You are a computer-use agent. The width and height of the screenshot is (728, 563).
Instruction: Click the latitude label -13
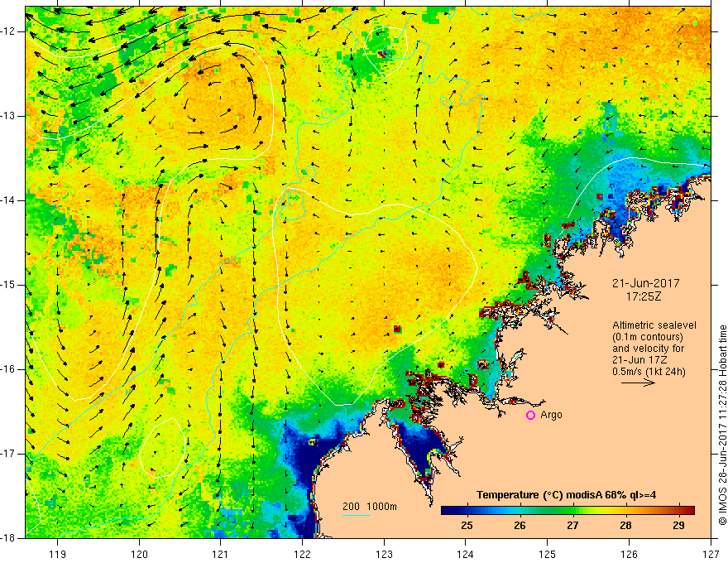pyautogui.click(x=8, y=116)
